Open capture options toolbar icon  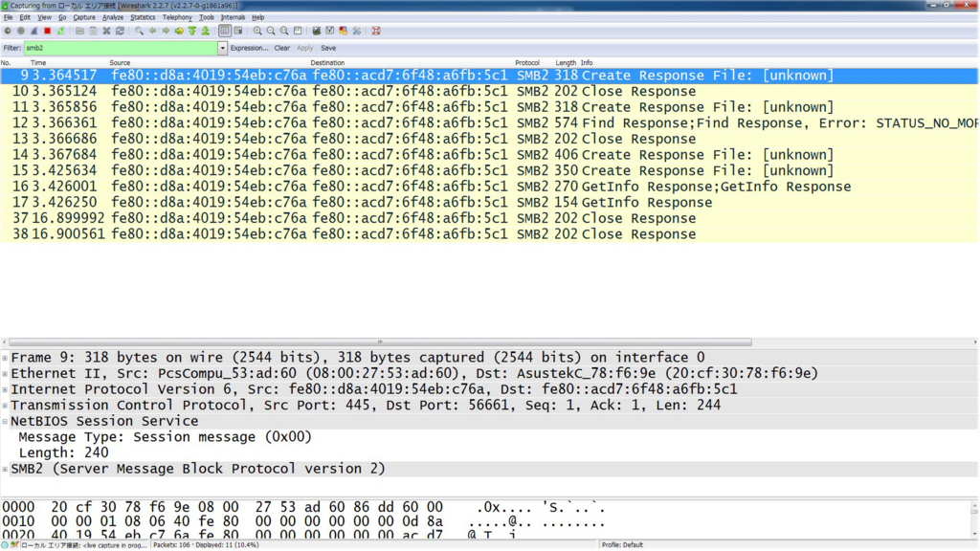(x=21, y=31)
